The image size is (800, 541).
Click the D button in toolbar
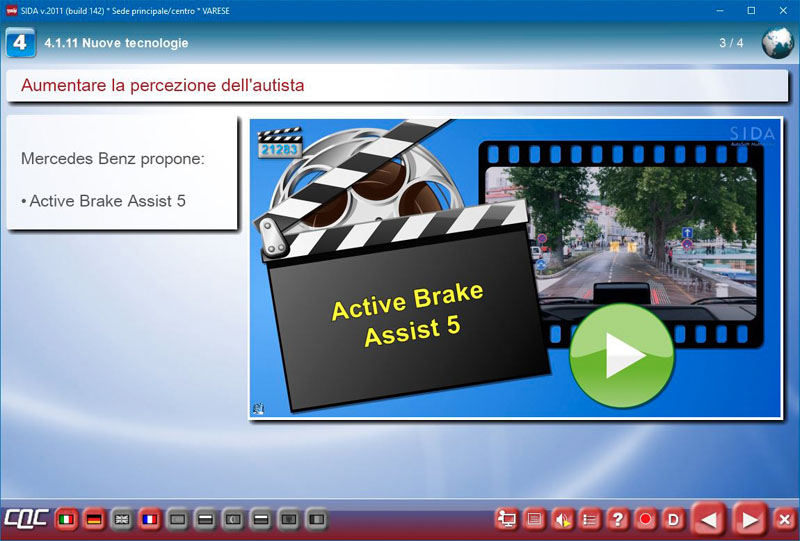[x=673, y=520]
